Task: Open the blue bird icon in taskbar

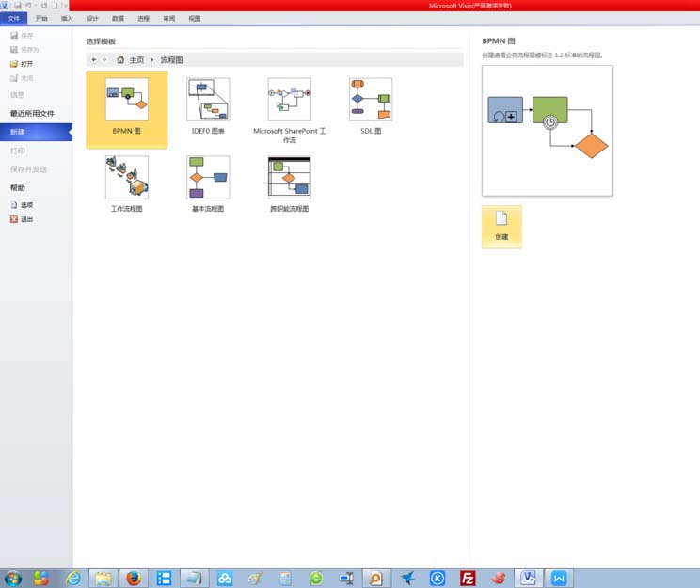Action: click(x=406, y=579)
